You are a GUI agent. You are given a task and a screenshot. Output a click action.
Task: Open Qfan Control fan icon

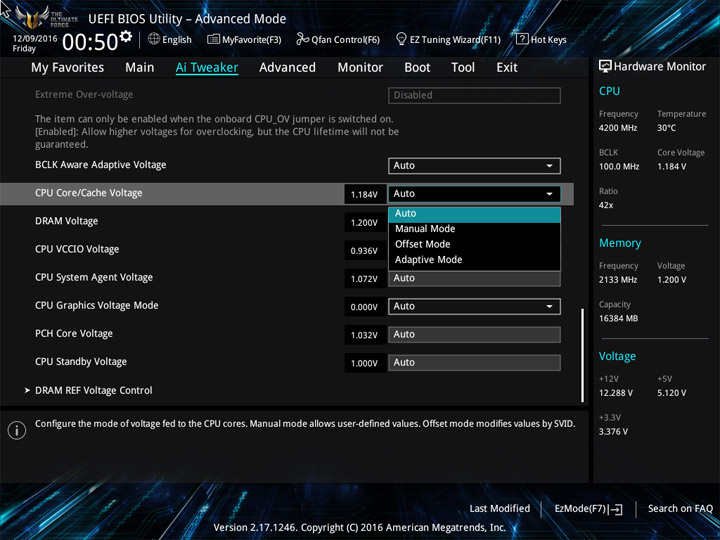pyautogui.click(x=303, y=39)
